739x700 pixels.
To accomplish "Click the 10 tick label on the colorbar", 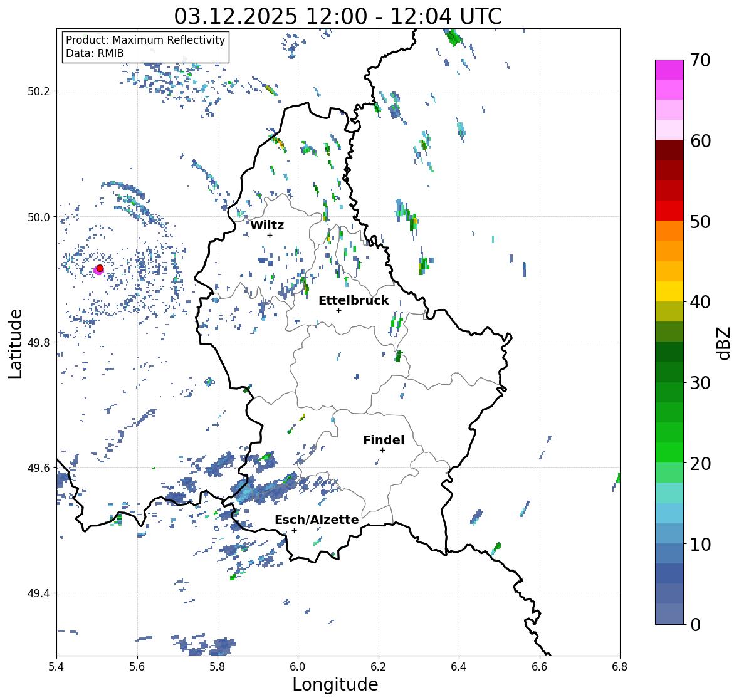I will point(700,544).
